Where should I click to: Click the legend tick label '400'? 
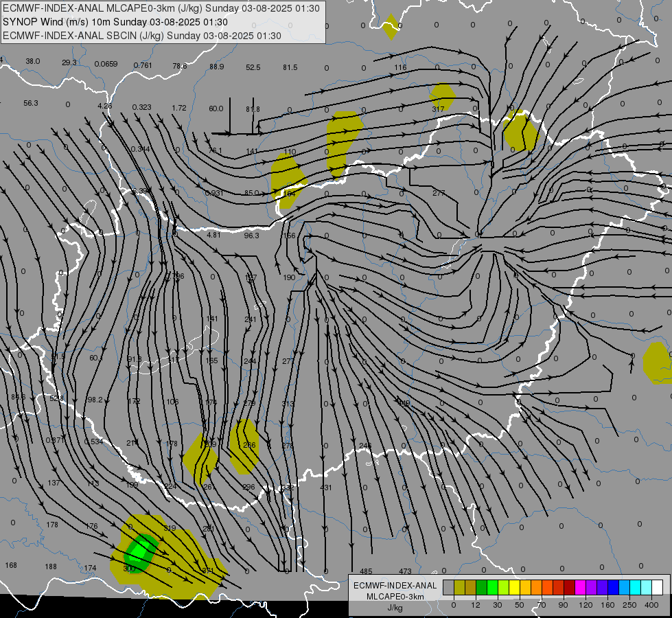coord(651,605)
